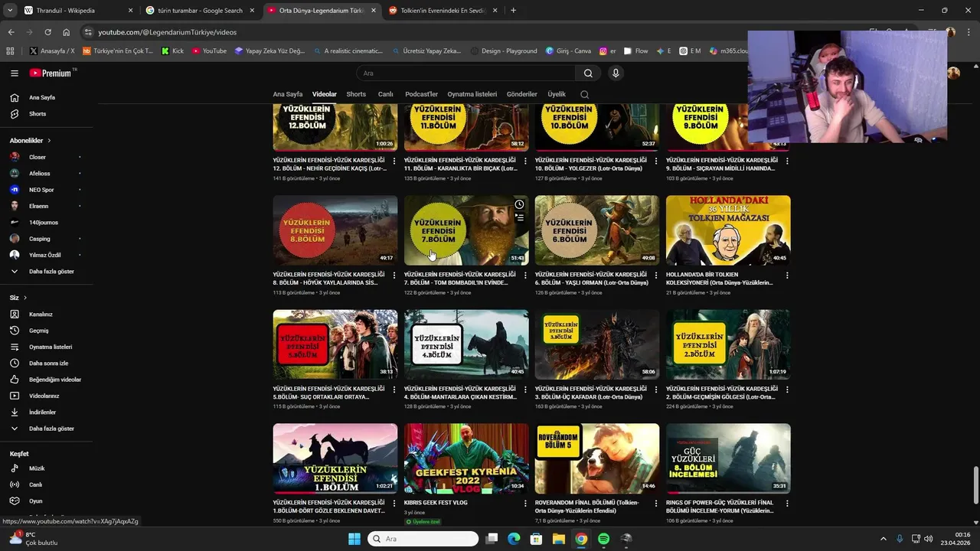Play the Yüzüklerin Efendisi 6.Bölüm thumbnail
Screen dimensions: 980x551
pos(597,230)
